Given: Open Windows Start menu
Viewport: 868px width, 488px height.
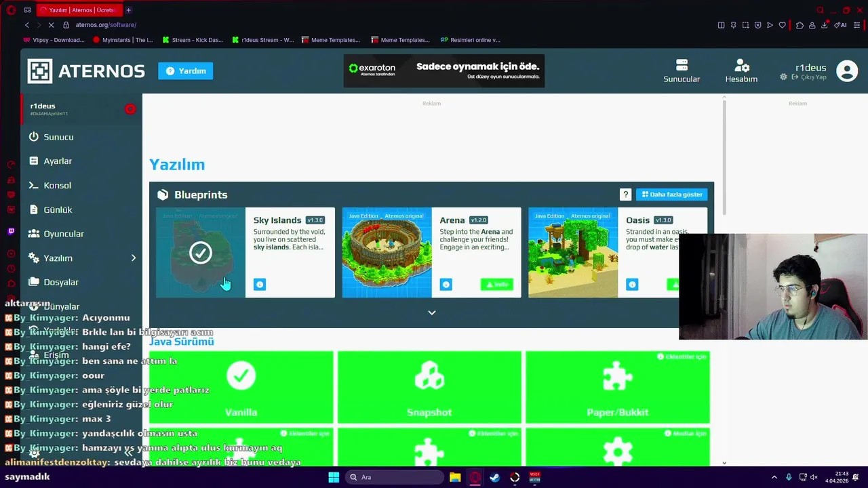Looking at the screenshot, I should pos(334,477).
